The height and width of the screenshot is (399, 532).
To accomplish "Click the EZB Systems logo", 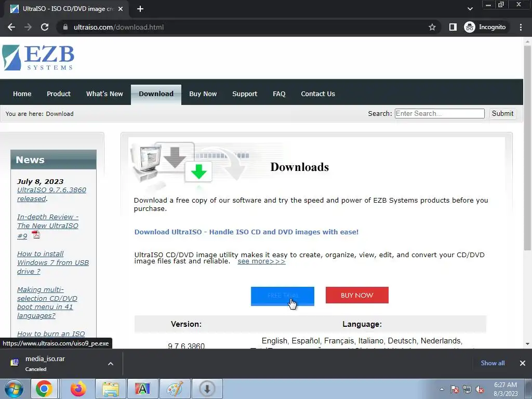I will (38, 58).
